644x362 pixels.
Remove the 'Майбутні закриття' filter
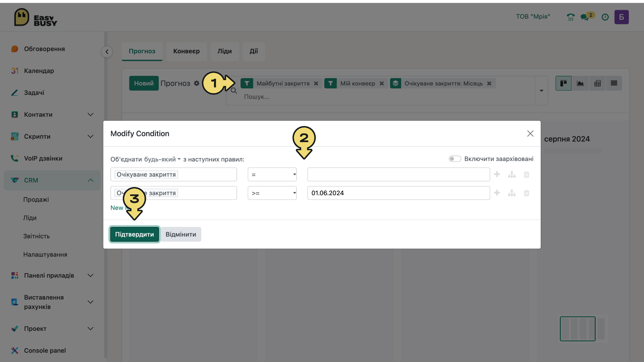coord(316,83)
